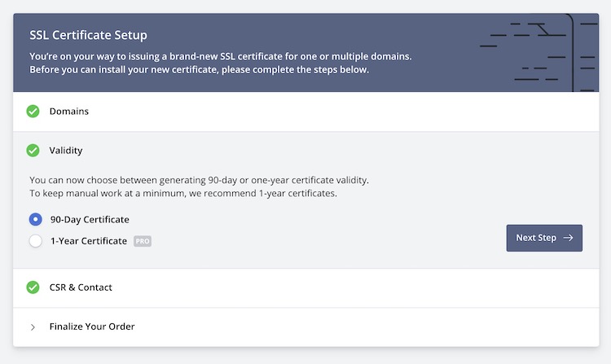The width and height of the screenshot is (611, 364).
Task: Expand Finalize Your Order using its chevron
Action: coord(33,327)
